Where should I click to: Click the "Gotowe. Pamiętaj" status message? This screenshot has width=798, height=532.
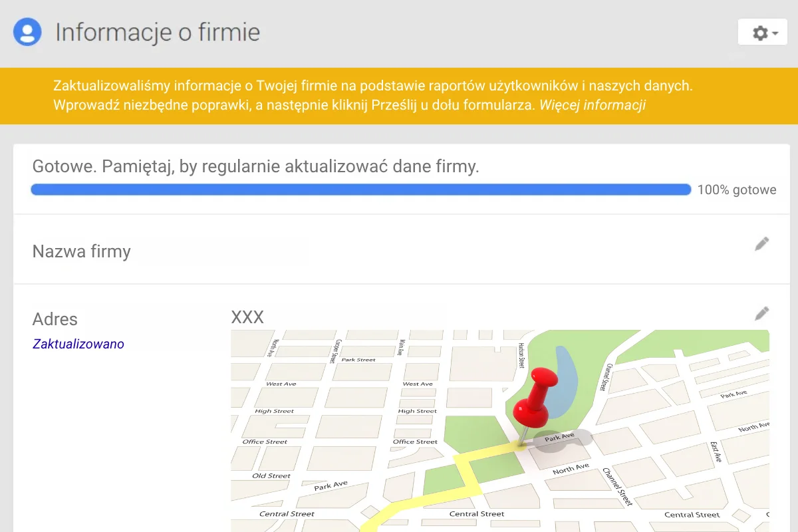pos(255,167)
